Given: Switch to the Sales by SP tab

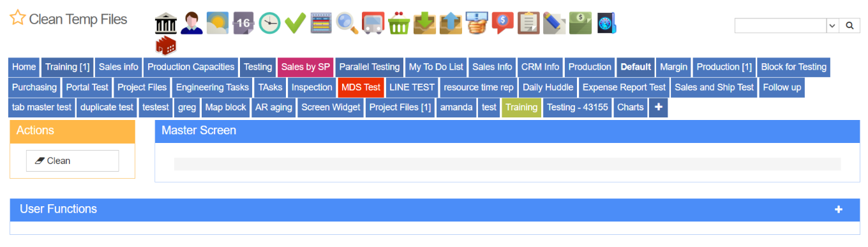Looking at the screenshot, I should [x=306, y=67].
